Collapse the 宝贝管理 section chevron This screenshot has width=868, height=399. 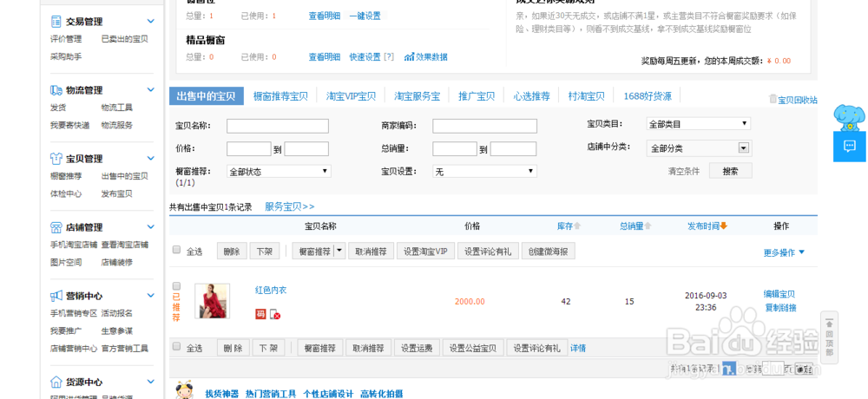point(150,158)
